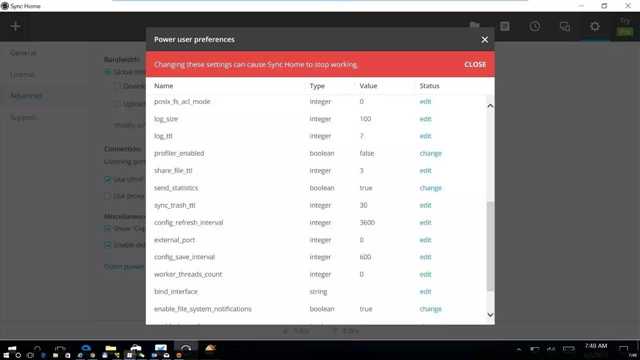Click edit for posix_fs_acl_mode
Viewport: 640px width, 360px height.
[425, 102]
